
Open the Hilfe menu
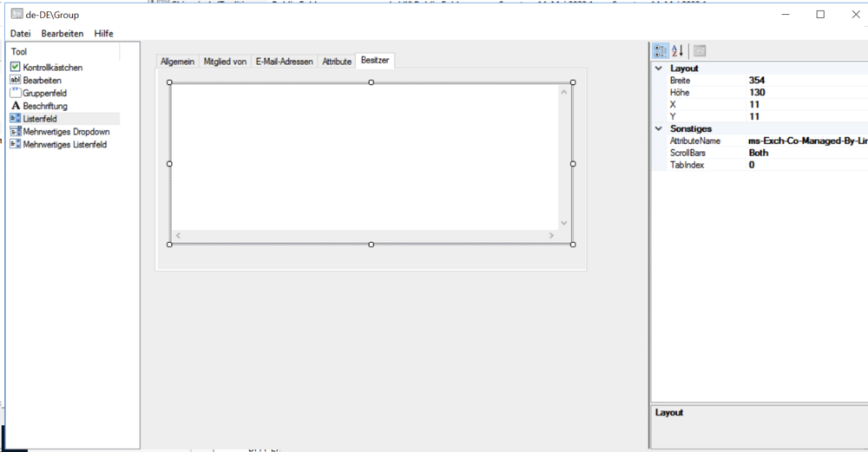point(103,33)
